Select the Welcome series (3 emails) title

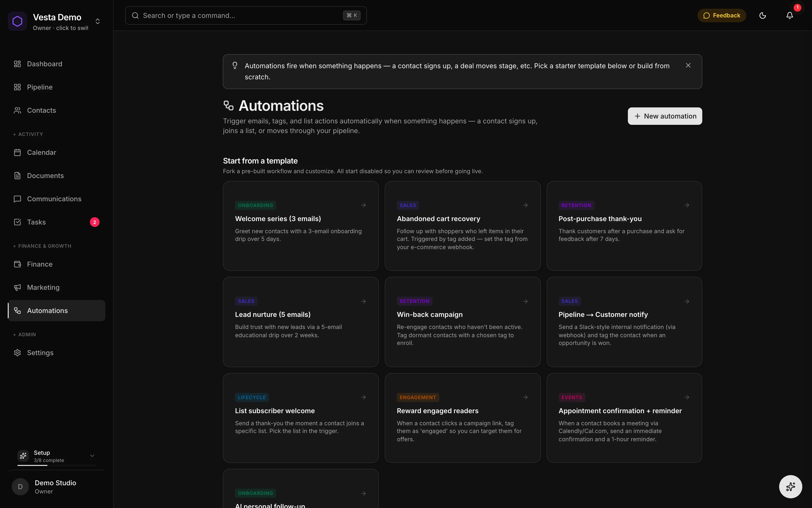pos(278,219)
